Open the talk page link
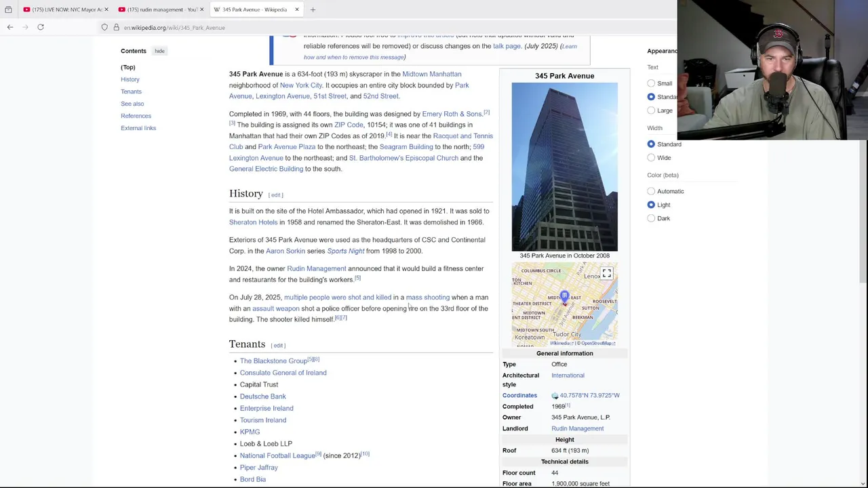 click(x=507, y=46)
